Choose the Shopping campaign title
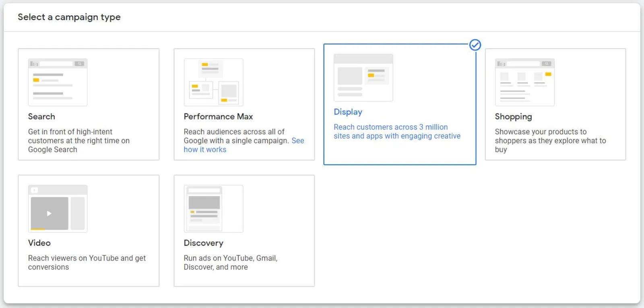Viewport: 644px width, 308px height. point(513,117)
